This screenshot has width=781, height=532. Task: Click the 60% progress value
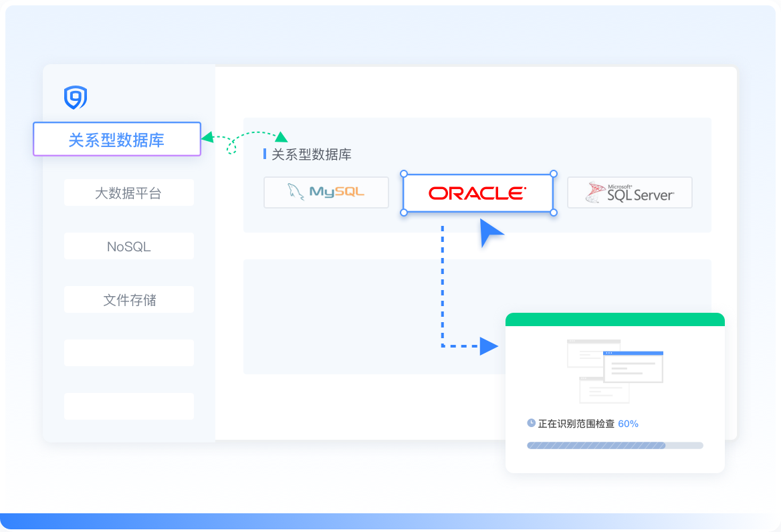(x=628, y=424)
